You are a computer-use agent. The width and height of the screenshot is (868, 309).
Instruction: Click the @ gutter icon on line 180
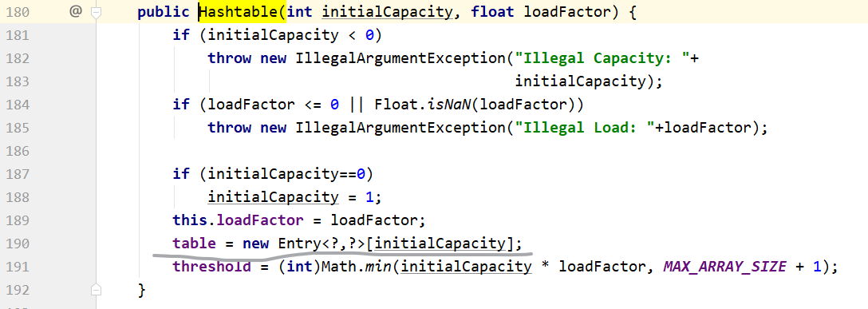coord(75,12)
